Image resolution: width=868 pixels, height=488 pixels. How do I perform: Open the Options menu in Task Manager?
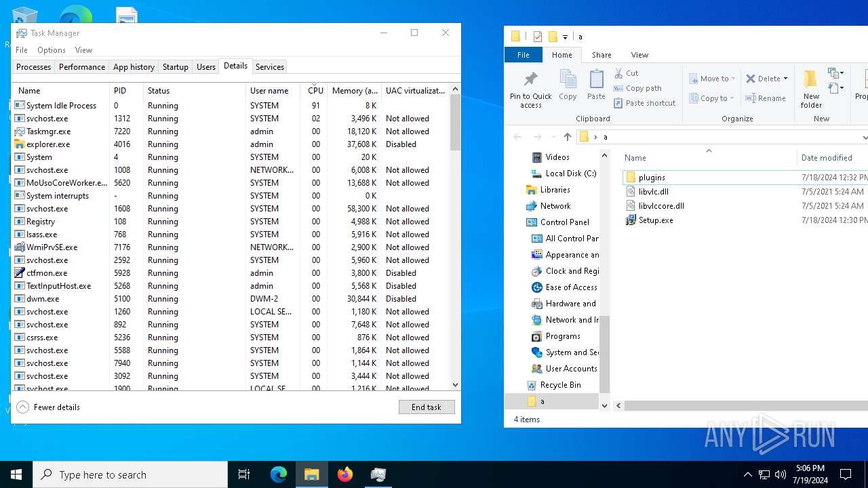(x=52, y=50)
